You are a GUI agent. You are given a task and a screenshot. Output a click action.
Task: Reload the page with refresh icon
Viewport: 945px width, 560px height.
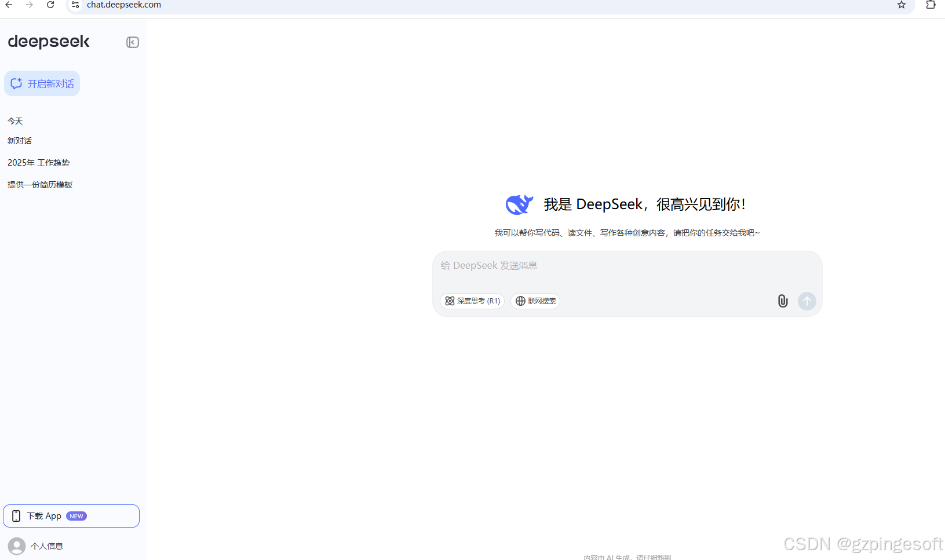click(x=50, y=5)
